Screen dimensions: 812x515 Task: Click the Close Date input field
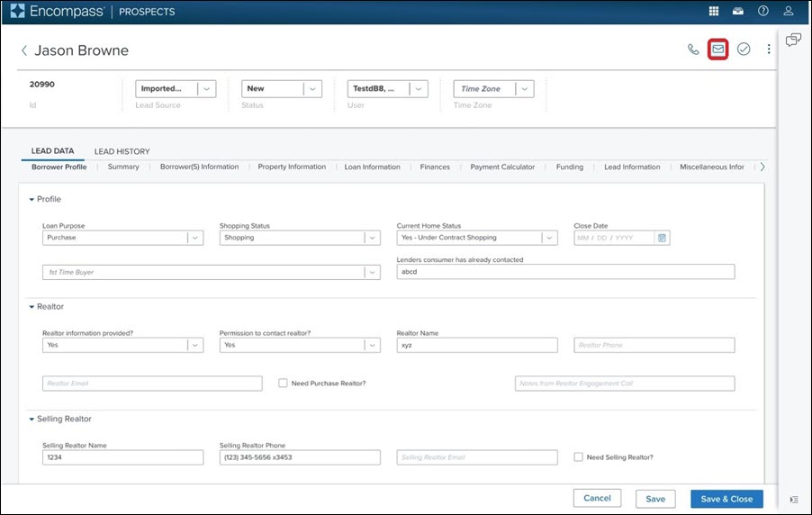[614, 238]
